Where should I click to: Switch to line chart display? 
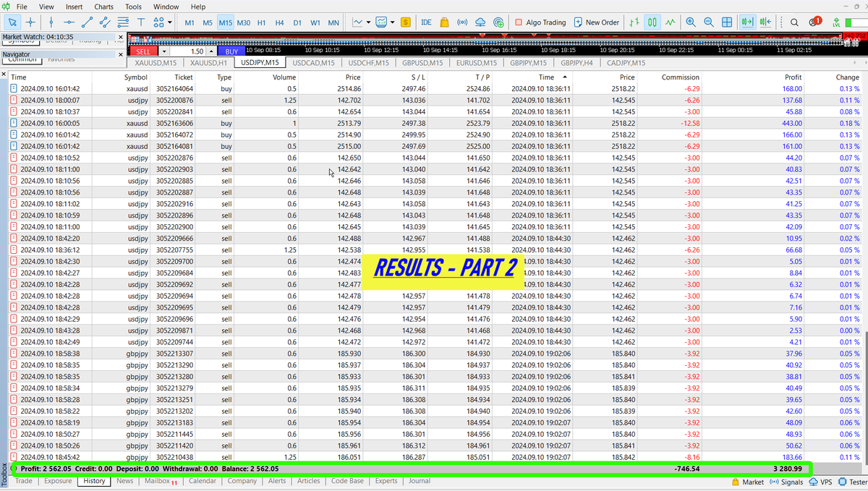[671, 22]
